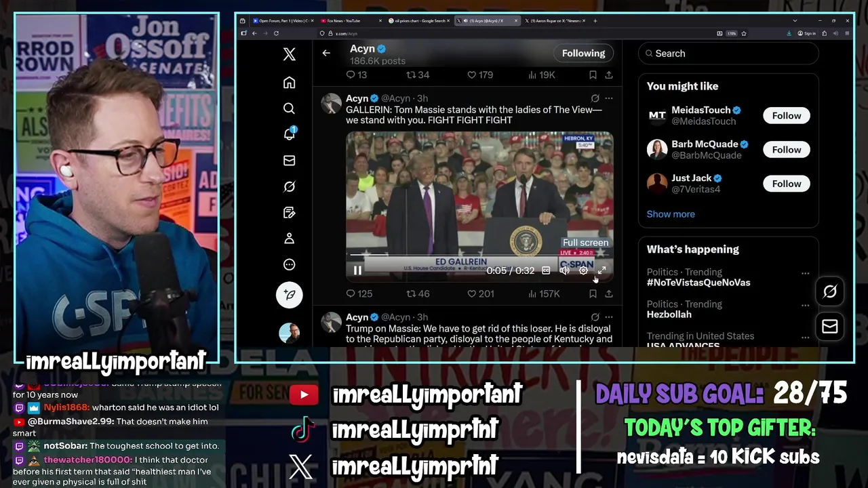Image resolution: width=868 pixels, height=488 pixels.
Task: Share the GALLERIN post
Action: pyautogui.click(x=609, y=293)
